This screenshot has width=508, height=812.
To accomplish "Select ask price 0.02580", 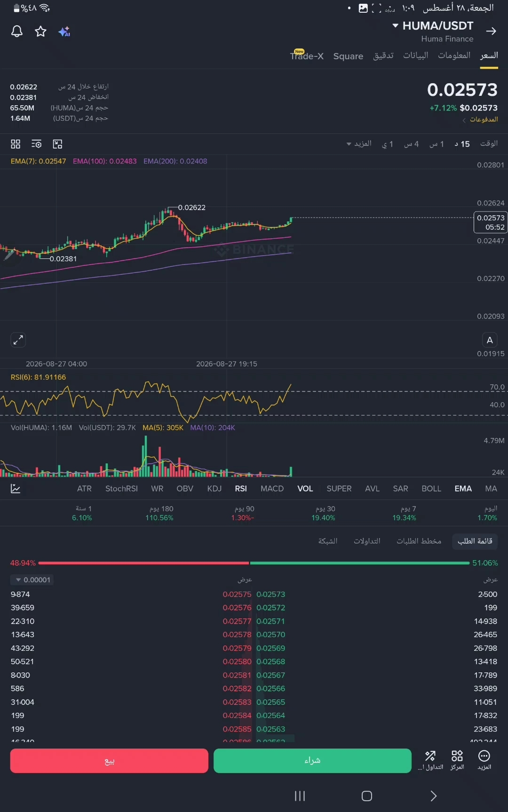I will (x=237, y=662).
